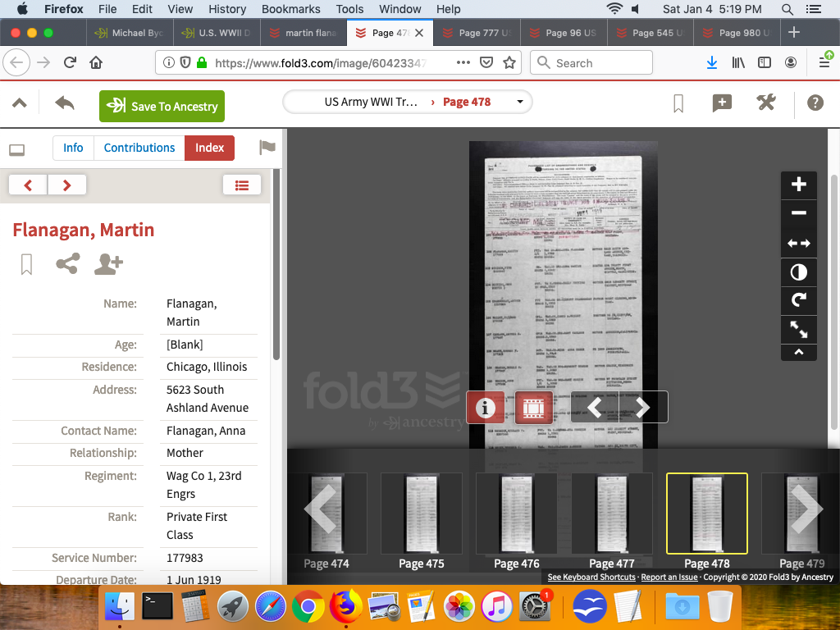Collapse the viewer tool panel chevron
The height and width of the screenshot is (630, 840).
[x=798, y=353]
